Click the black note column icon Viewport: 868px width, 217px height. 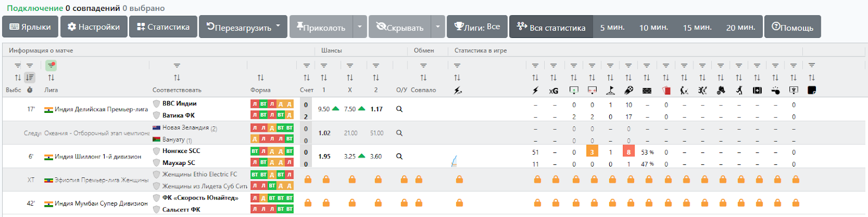coord(812,90)
